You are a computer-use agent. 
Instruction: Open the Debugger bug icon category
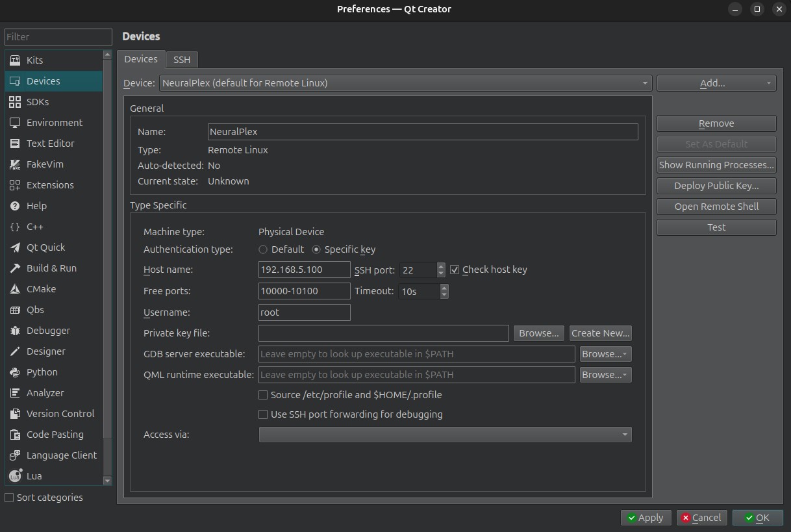click(x=15, y=331)
